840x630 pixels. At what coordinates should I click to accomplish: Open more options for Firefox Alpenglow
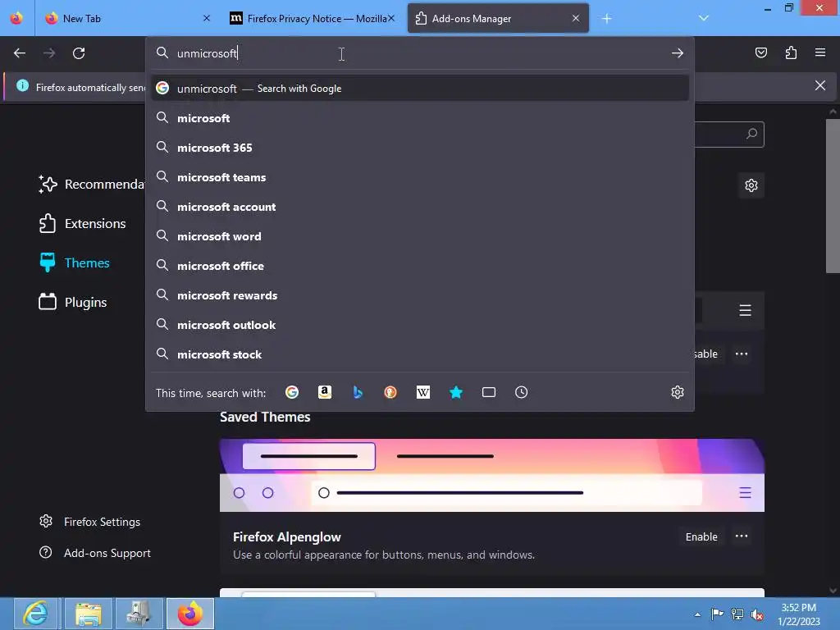tap(742, 536)
